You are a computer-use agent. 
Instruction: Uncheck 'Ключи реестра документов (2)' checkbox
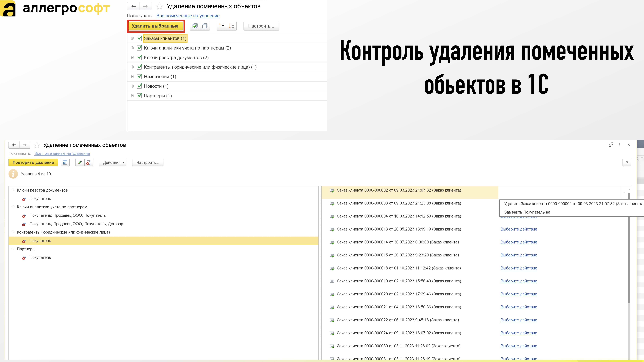pyautogui.click(x=139, y=57)
